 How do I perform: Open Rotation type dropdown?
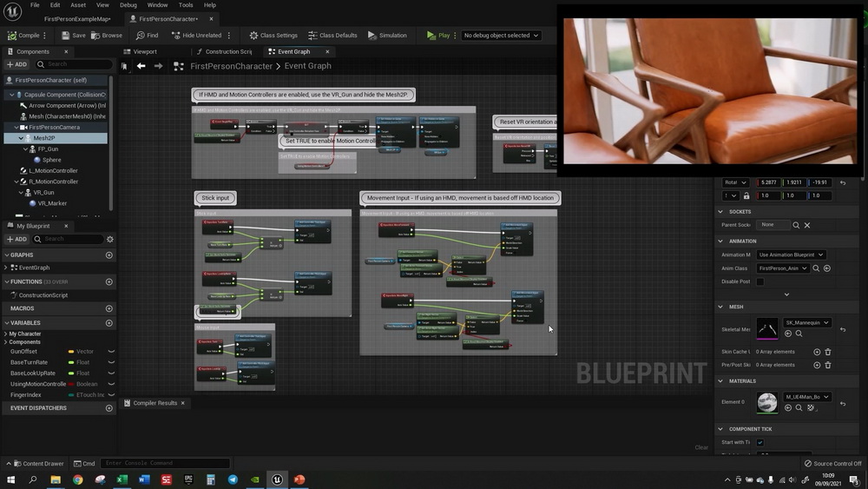pos(736,182)
